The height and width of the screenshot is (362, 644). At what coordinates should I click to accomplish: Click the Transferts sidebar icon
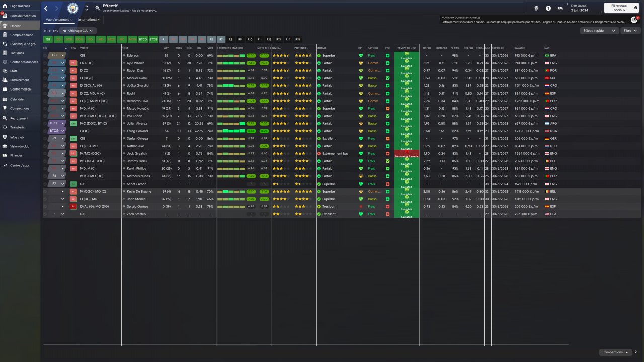click(x=5, y=127)
